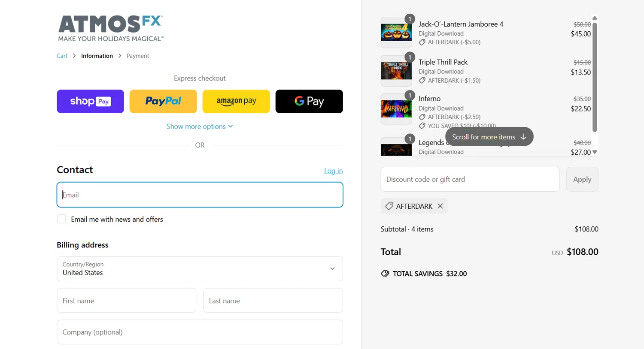Image resolution: width=644 pixels, height=349 pixels.
Task: Click the Payment breadcrumb step
Action: click(x=138, y=56)
